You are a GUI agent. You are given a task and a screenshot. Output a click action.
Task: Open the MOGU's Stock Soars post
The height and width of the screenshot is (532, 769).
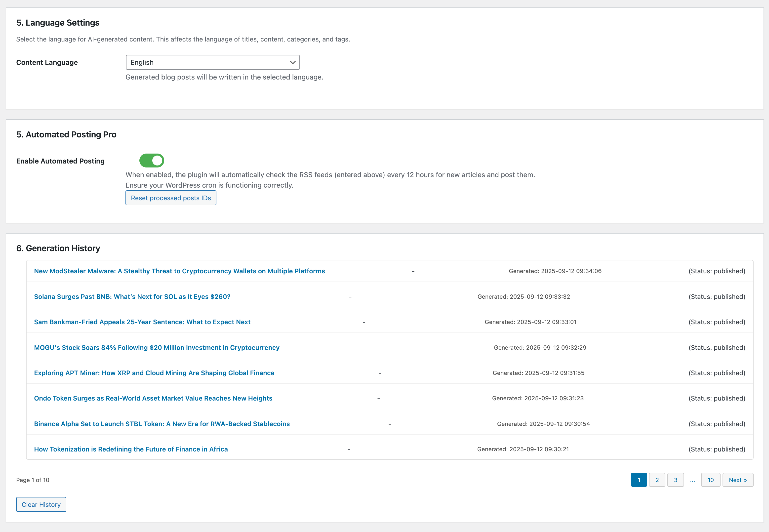[x=157, y=347]
